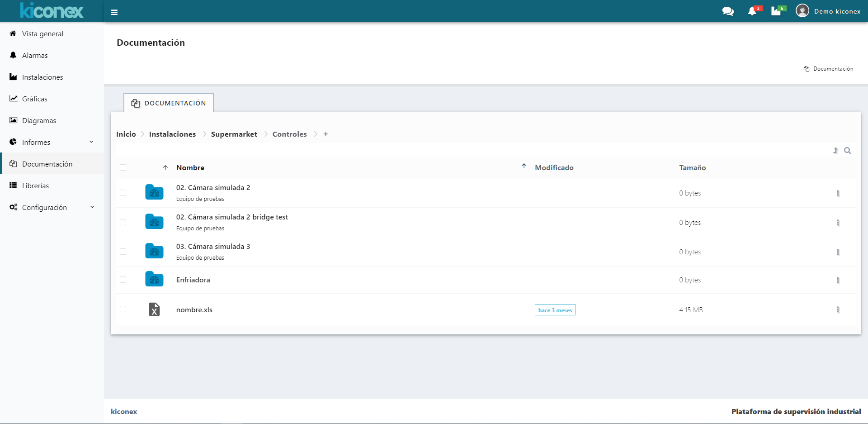This screenshot has width=868, height=424.
Task: Open installations notification icon in header
Action: pos(776,11)
